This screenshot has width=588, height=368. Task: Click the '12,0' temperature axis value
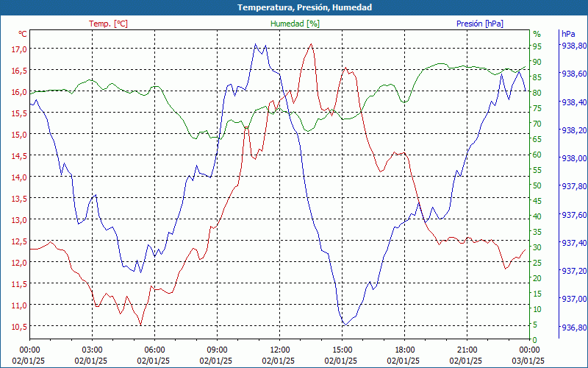click(18, 263)
